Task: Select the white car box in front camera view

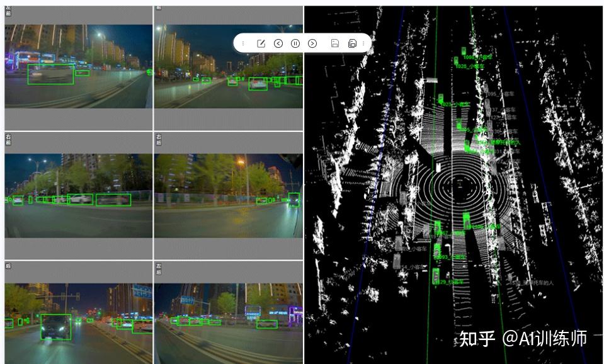Action: click(x=258, y=84)
